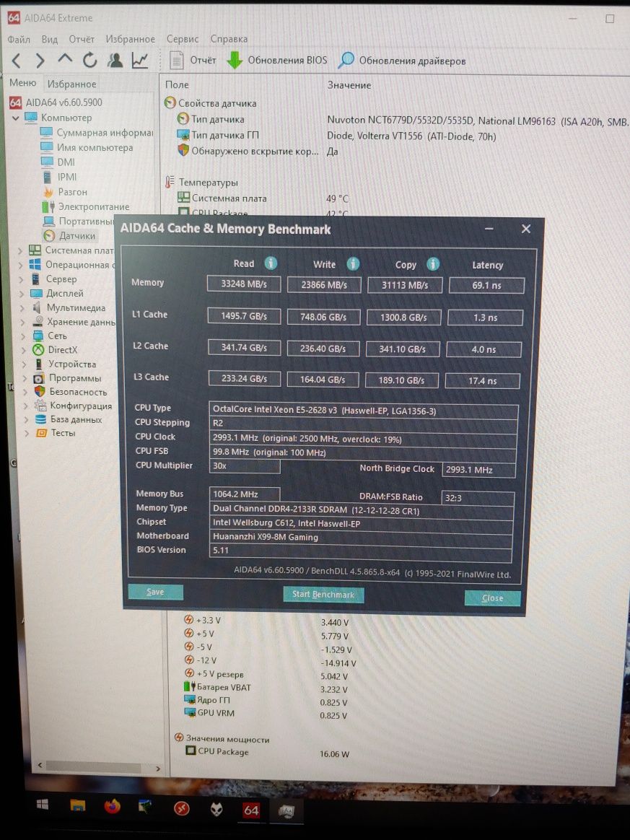Click the Тесты tree icon

[x=41, y=433]
